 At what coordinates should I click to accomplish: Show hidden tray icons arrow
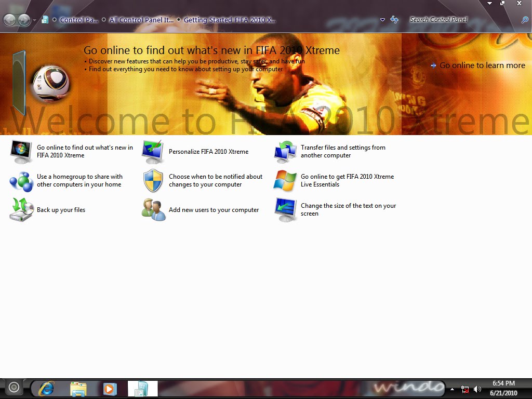(x=453, y=389)
